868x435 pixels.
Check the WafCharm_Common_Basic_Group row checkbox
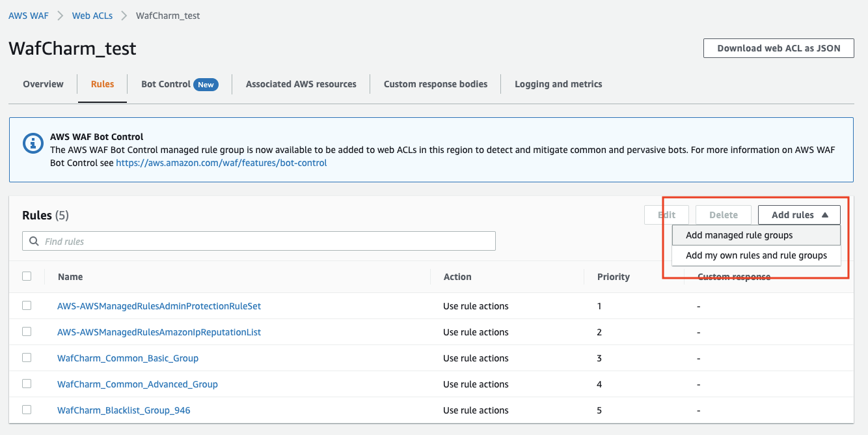tap(27, 358)
